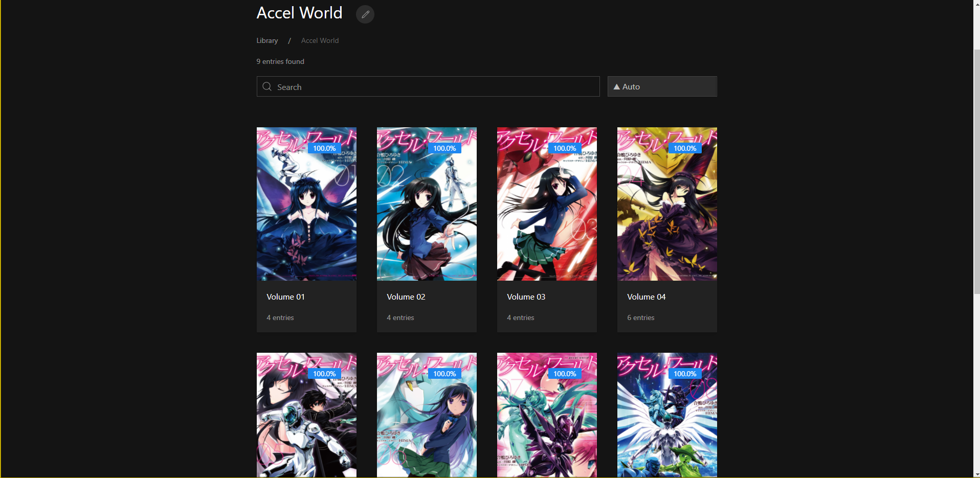The height and width of the screenshot is (478, 980).
Task: Click the "9 entries found" text
Action: [x=280, y=61]
